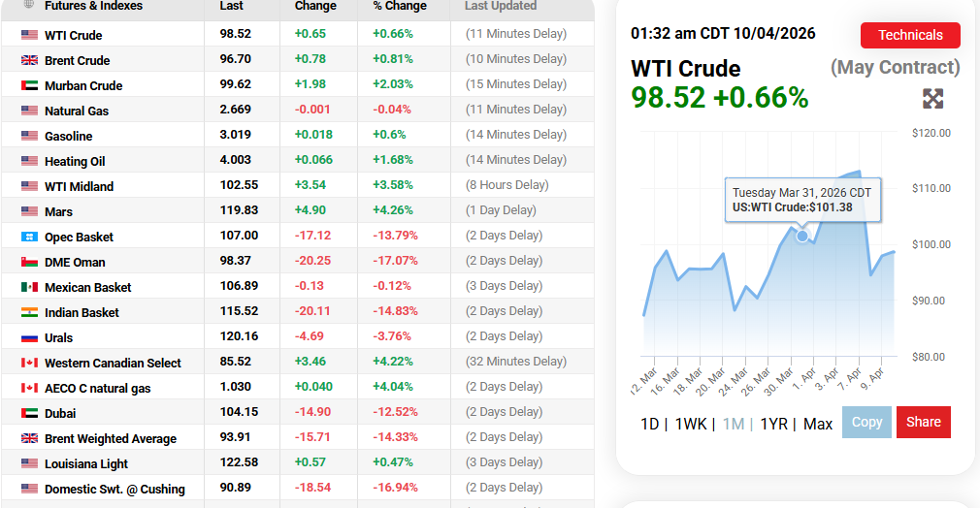Select the Natural Gas row name
The width and height of the screenshot is (980, 508).
point(77,111)
